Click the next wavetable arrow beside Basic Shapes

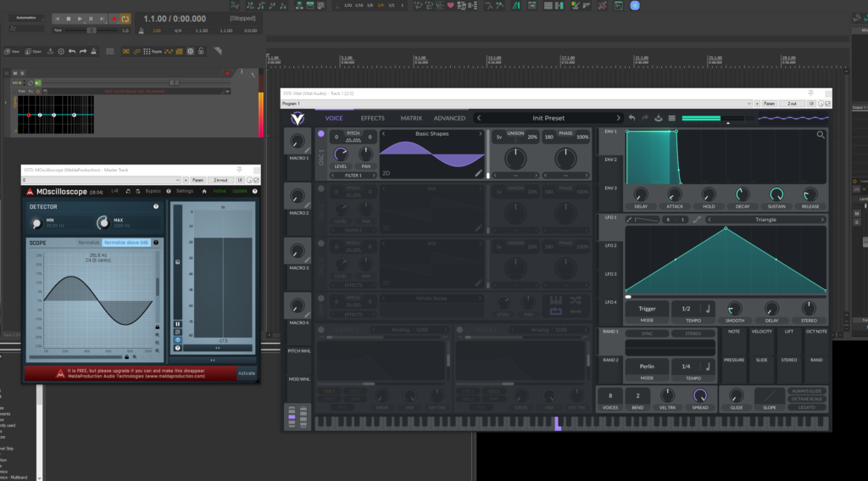pos(481,133)
